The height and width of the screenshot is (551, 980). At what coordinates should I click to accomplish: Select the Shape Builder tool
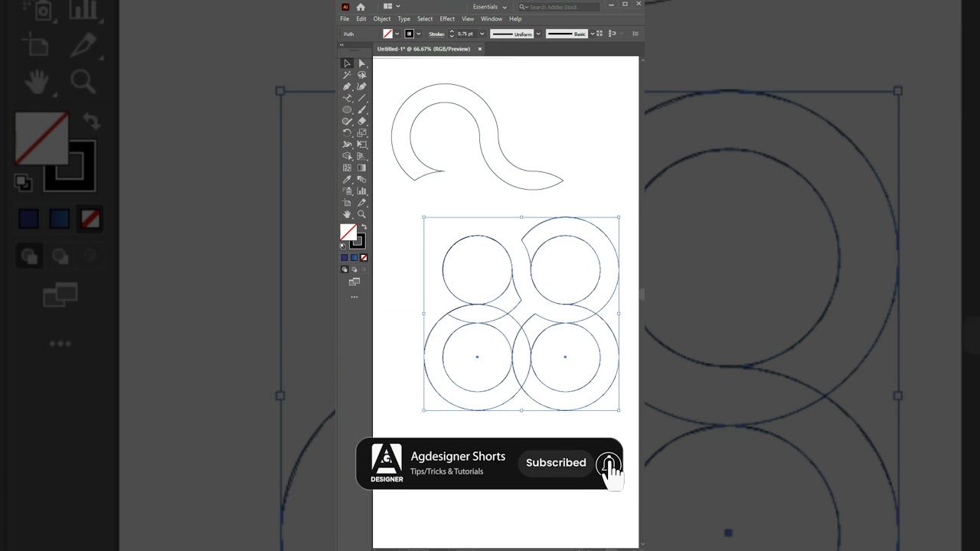coord(347,156)
